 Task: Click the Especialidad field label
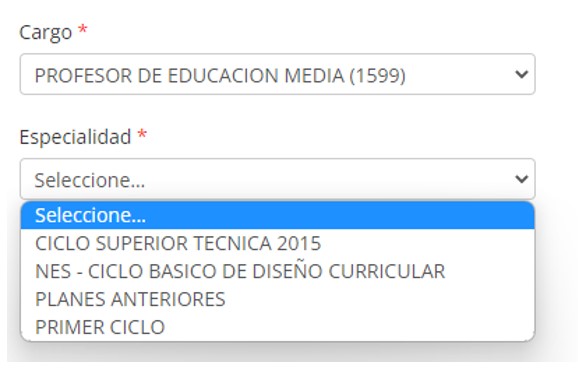coord(75,137)
